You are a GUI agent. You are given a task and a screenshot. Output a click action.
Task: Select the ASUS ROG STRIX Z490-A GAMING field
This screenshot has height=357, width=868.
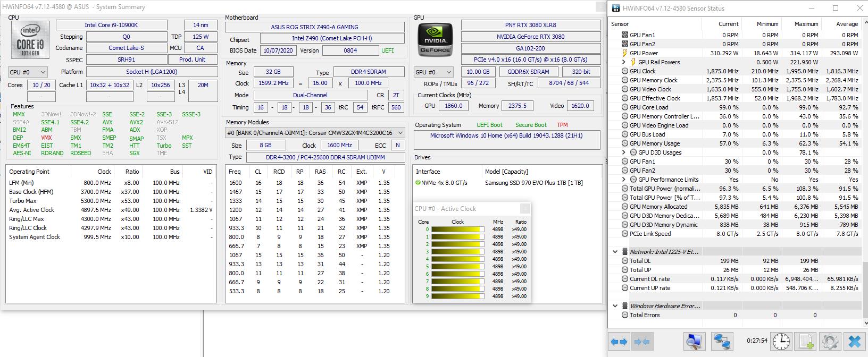click(314, 27)
